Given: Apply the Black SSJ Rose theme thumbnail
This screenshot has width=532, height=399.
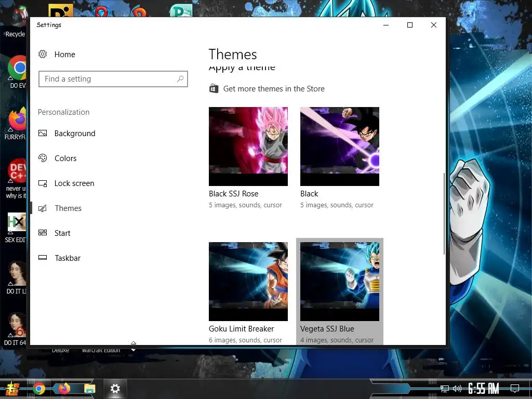Looking at the screenshot, I should 248,147.
